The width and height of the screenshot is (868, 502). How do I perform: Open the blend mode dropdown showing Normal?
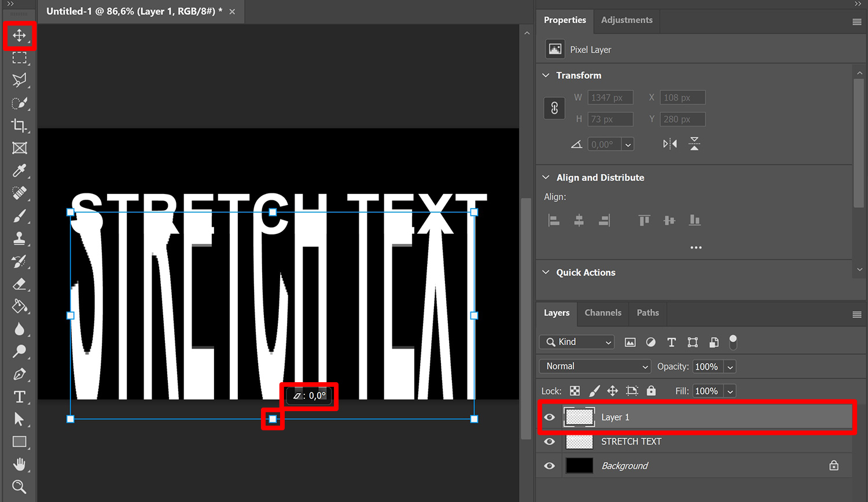coord(594,366)
